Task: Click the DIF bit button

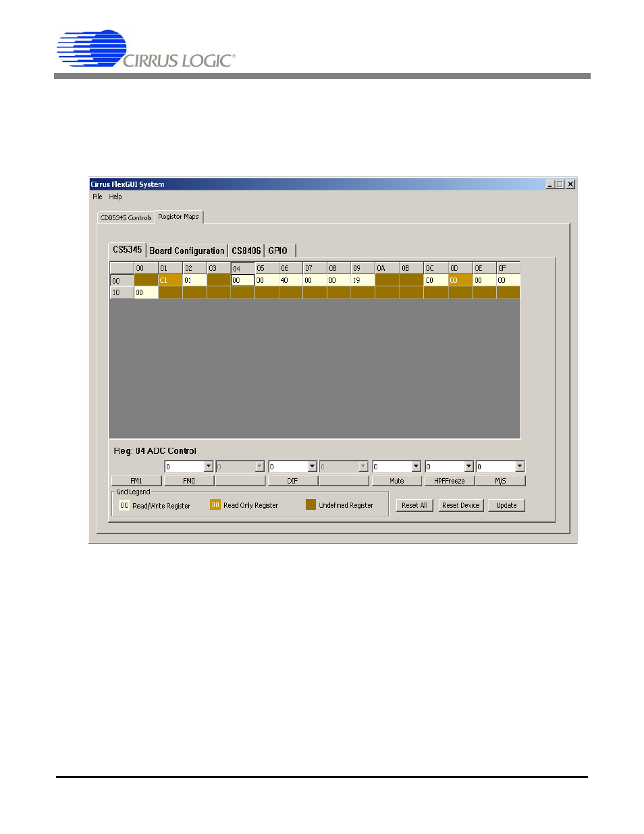Action: coord(292,481)
